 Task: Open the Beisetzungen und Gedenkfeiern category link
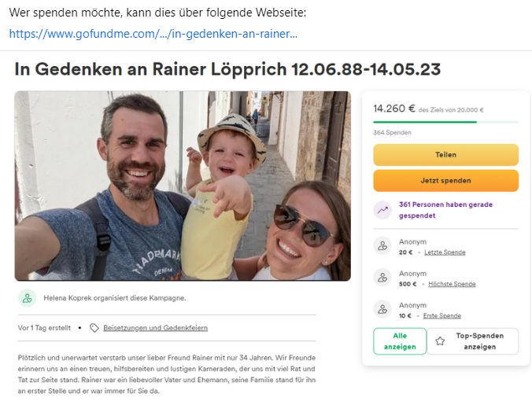[155, 328]
